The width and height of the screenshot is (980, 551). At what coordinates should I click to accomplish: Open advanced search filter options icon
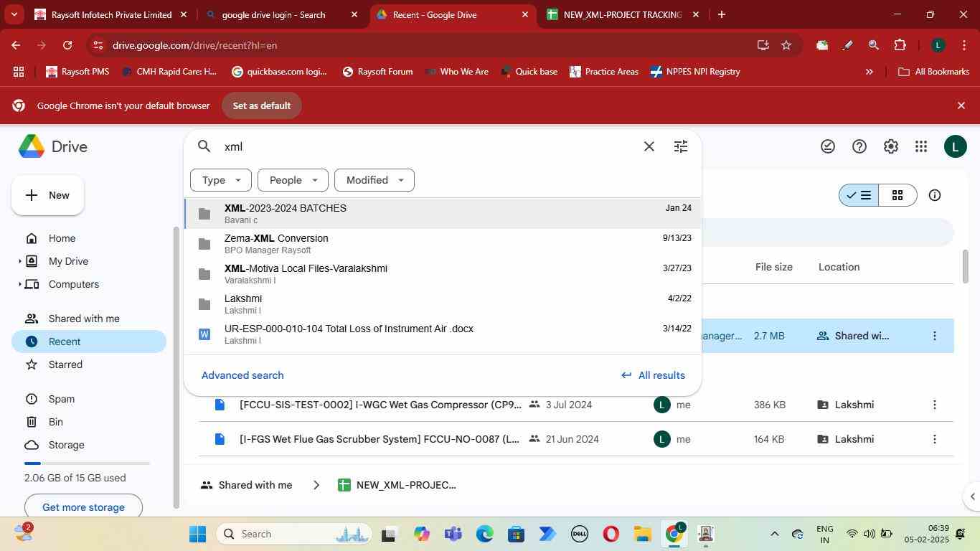click(681, 146)
